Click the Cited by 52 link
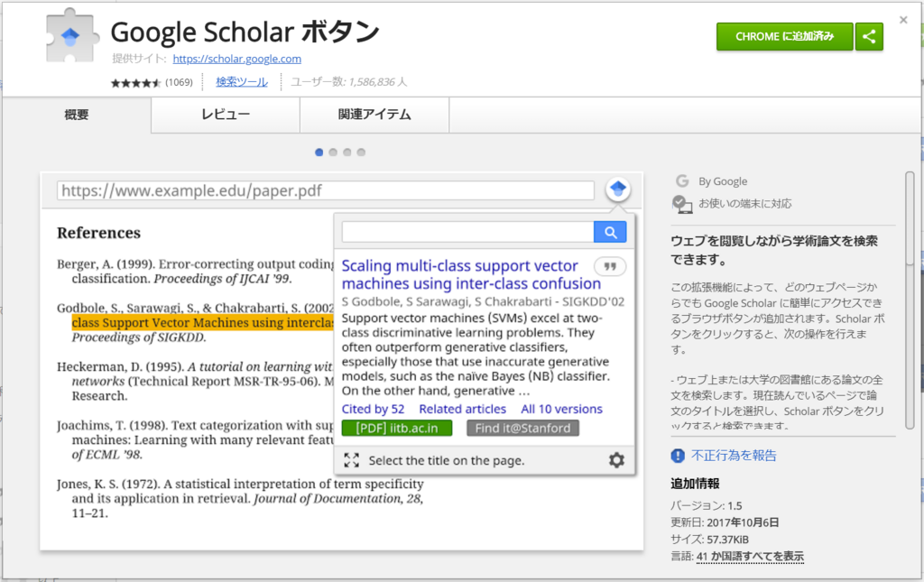The image size is (924, 582). pyautogui.click(x=373, y=409)
